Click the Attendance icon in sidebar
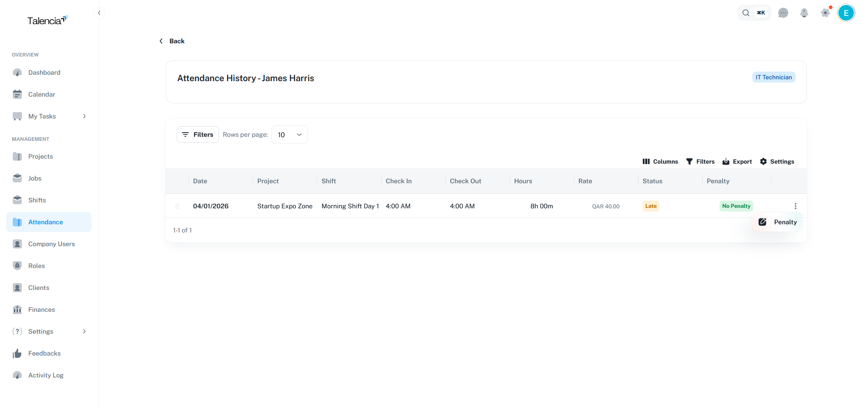Image resolution: width=868 pixels, height=408 pixels. 17,222
